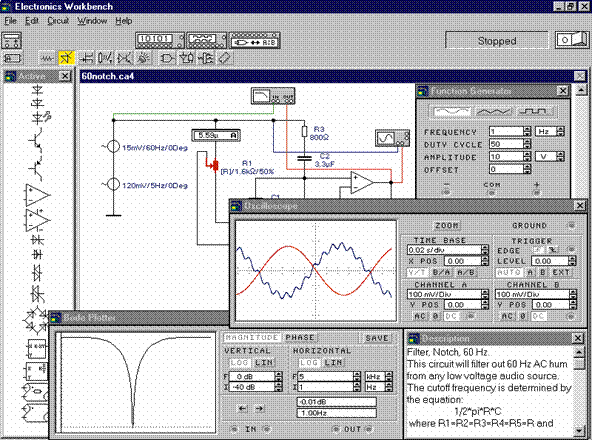
Task: Select A/B display mode on oscilloscope
Action: click(466, 272)
